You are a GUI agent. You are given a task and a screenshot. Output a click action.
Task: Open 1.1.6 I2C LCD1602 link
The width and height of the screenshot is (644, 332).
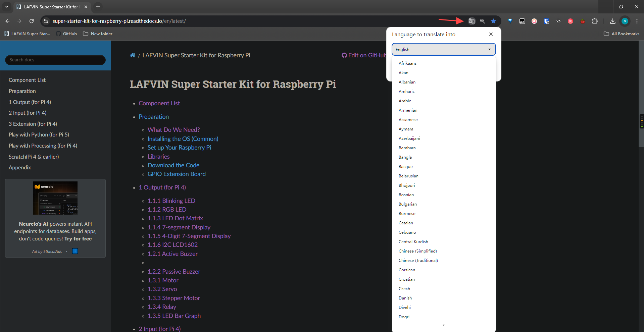(x=172, y=245)
